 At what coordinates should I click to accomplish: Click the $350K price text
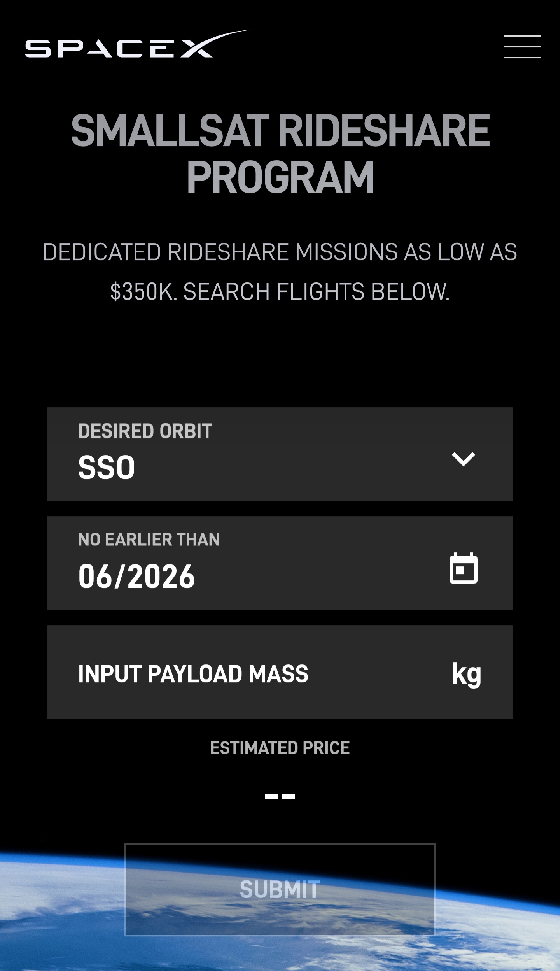143,292
